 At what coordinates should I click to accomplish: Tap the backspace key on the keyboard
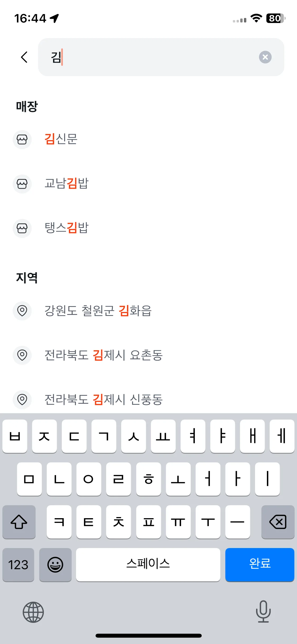(x=278, y=522)
